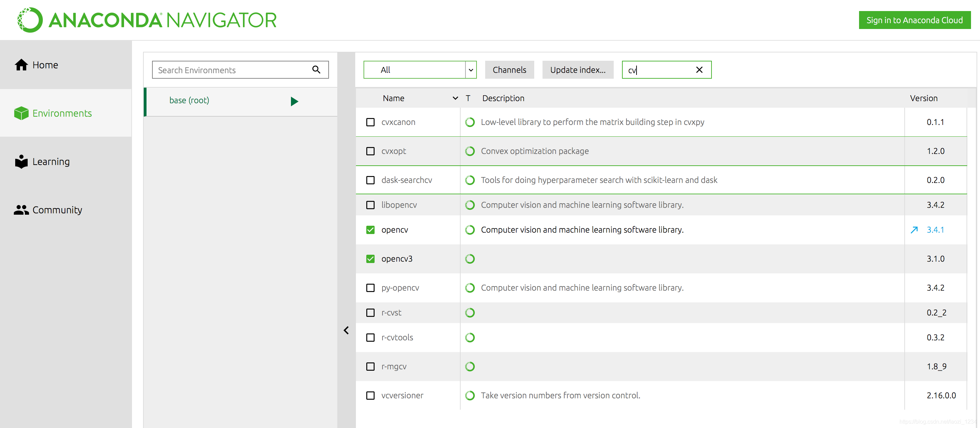Click the type icon in the cvxopt row

[x=470, y=151]
